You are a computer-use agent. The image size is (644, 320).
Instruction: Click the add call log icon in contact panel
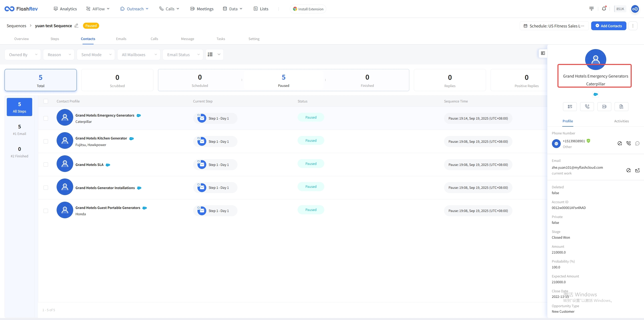[x=587, y=106]
